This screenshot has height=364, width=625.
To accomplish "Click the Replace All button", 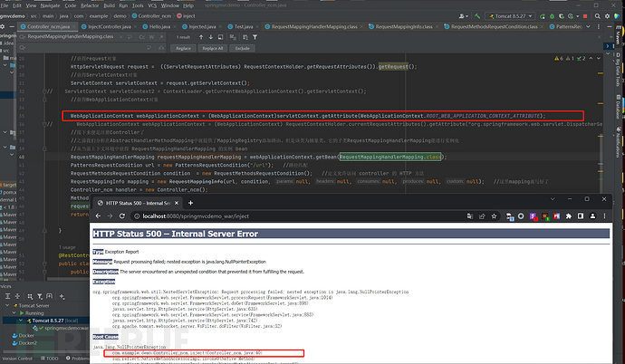I will (x=213, y=48).
